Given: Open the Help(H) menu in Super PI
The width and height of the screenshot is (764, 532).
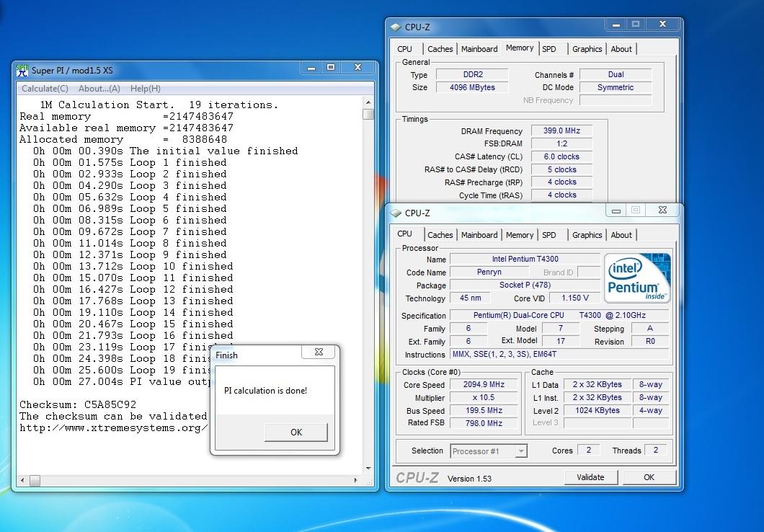Looking at the screenshot, I should coord(145,89).
